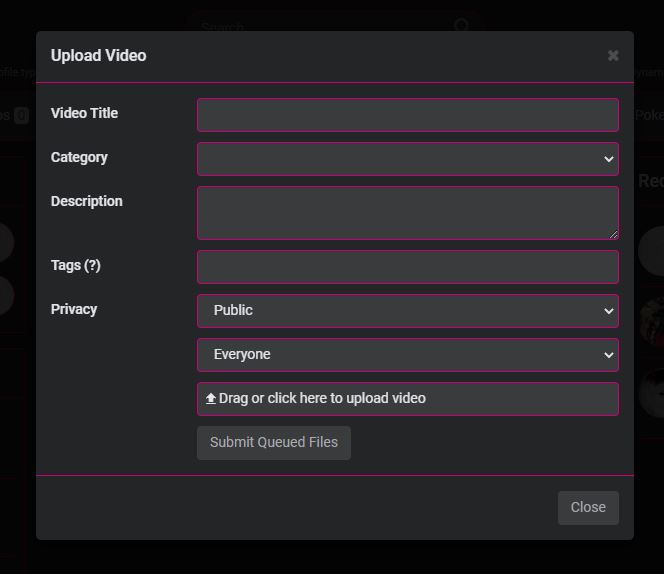Click inside the Description text area
This screenshot has height=574, width=664.
(407, 212)
